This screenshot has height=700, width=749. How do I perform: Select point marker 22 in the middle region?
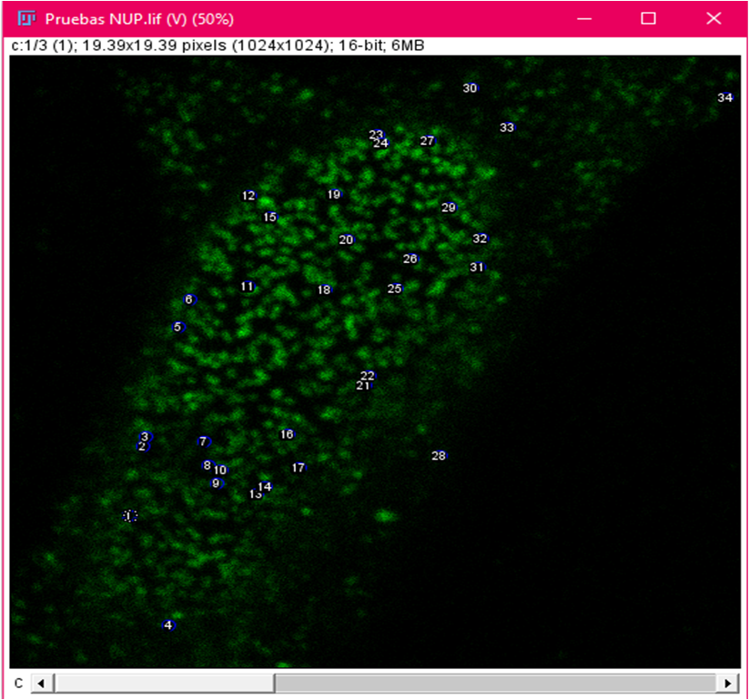367,376
